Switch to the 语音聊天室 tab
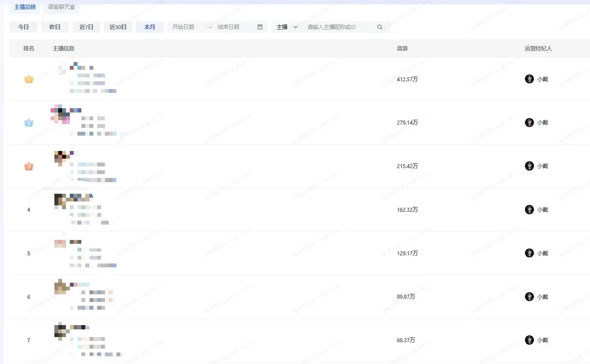Screen dimensions: 590x364 point(61,7)
